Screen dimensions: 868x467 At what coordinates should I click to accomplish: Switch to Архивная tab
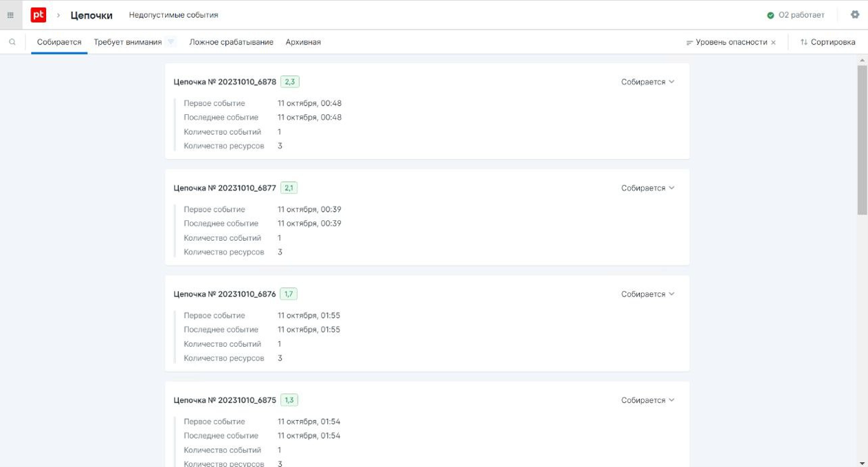tap(303, 42)
